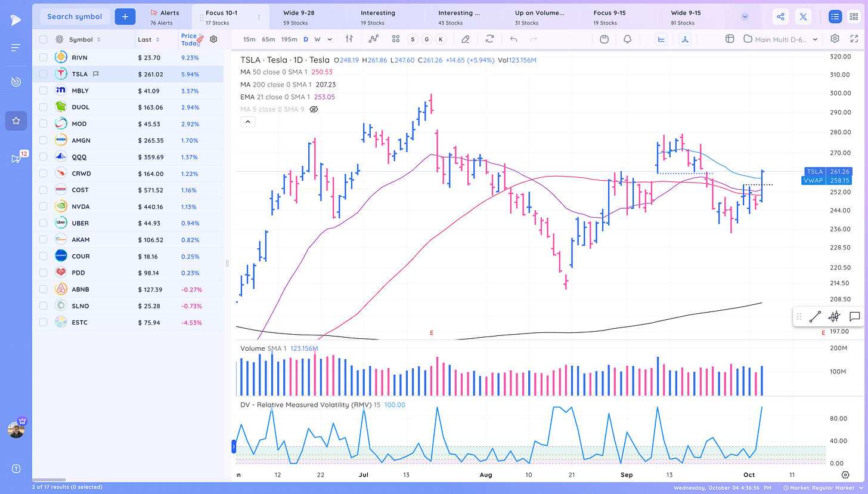
Task: Open the sidebar hamburger menu
Action: point(16,48)
